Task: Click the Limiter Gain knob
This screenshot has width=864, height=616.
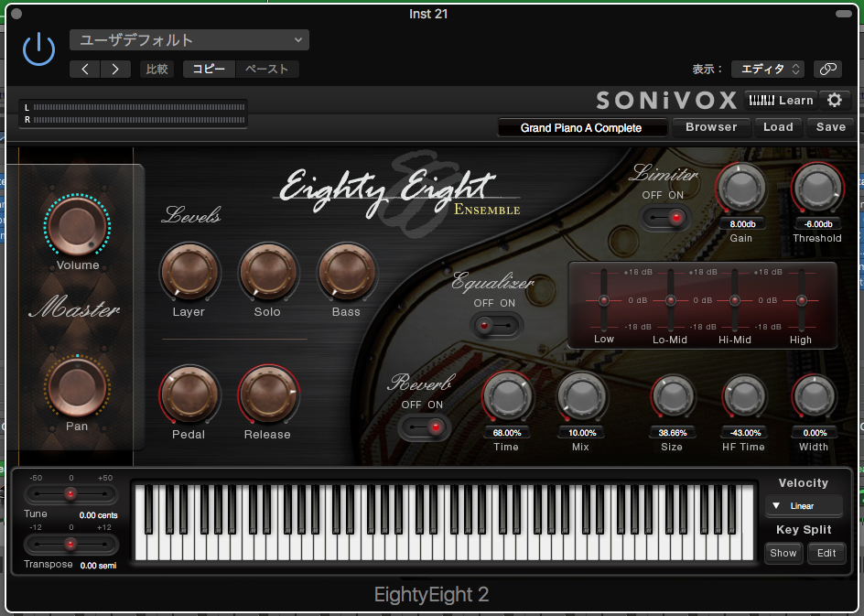Action: pyautogui.click(x=741, y=189)
